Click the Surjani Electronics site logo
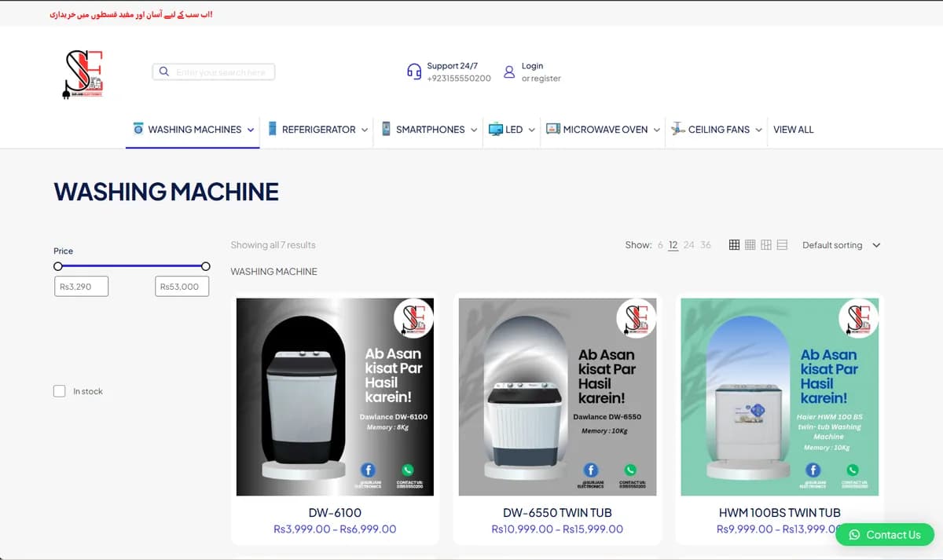The height and width of the screenshot is (560, 943). 82,75
